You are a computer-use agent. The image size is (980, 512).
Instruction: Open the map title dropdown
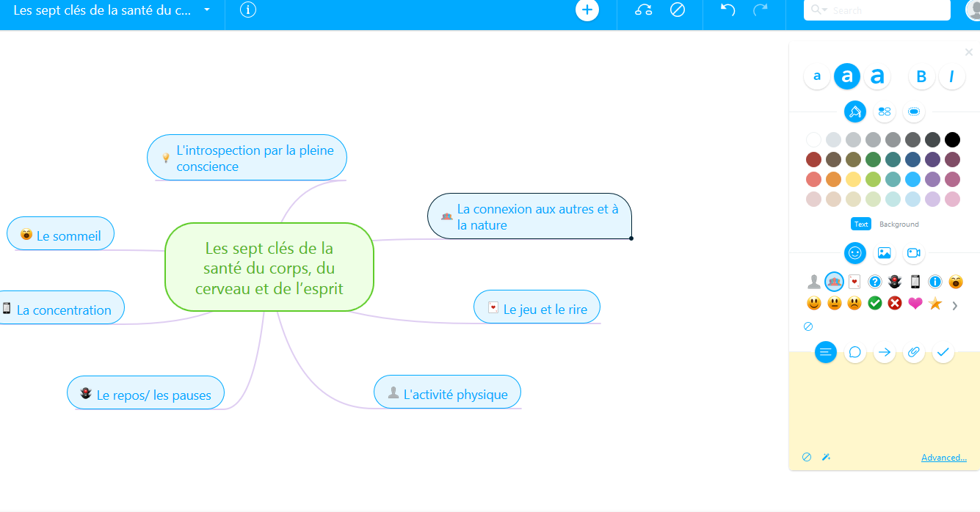coord(206,11)
